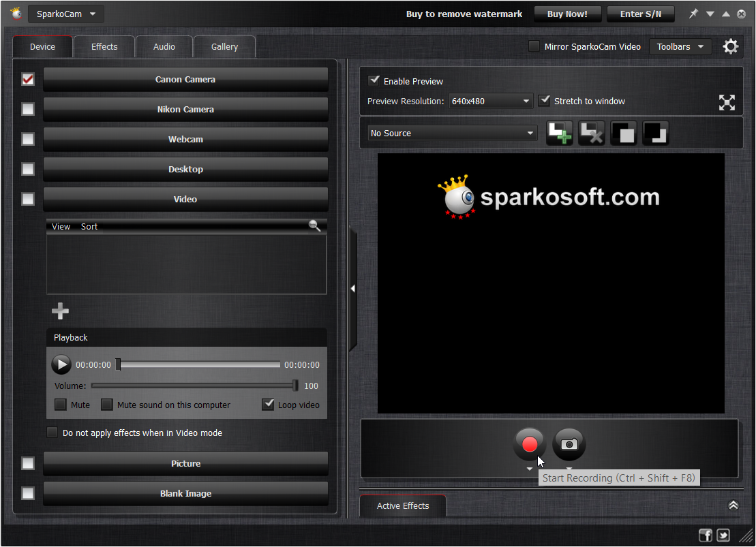This screenshot has height=547, width=756.
Task: Switch to the Effects tab
Action: (x=104, y=47)
